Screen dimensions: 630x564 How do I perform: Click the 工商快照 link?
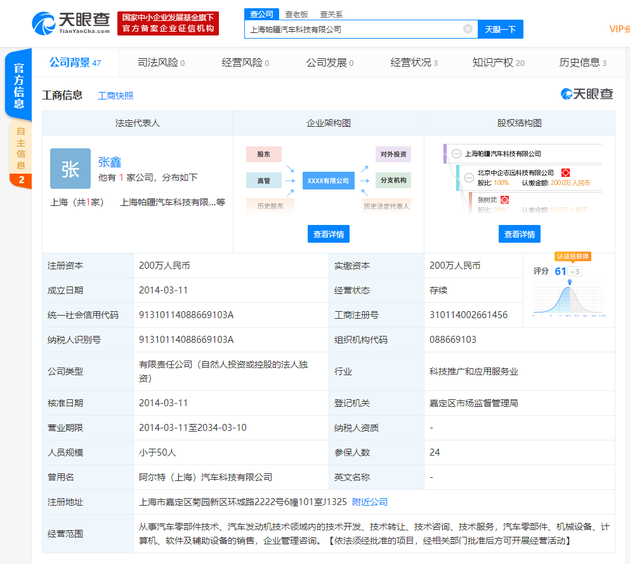tap(115, 96)
